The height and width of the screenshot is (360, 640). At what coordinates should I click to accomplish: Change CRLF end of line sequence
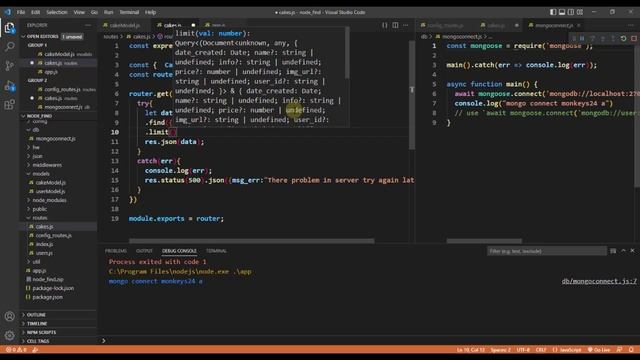(x=541, y=350)
